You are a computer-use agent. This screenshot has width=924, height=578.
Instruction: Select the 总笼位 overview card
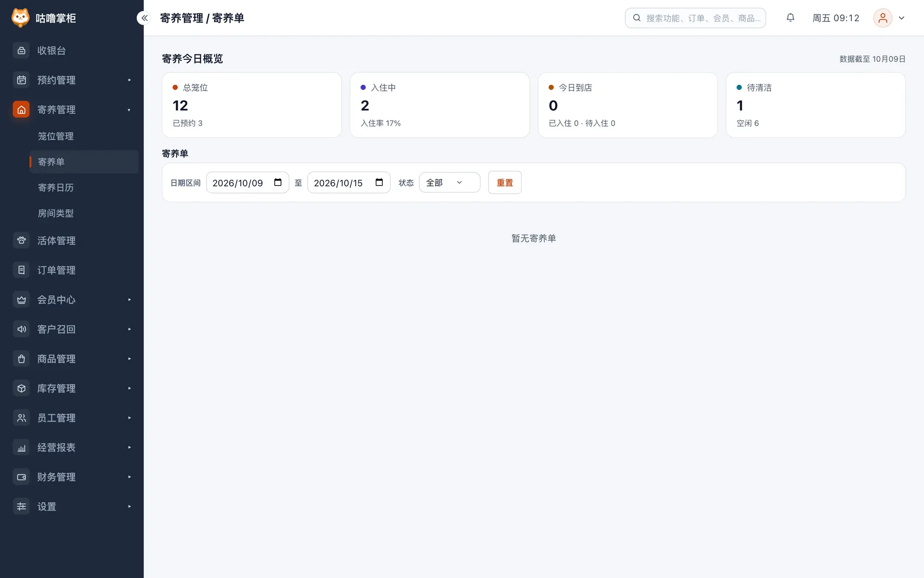pos(252,105)
